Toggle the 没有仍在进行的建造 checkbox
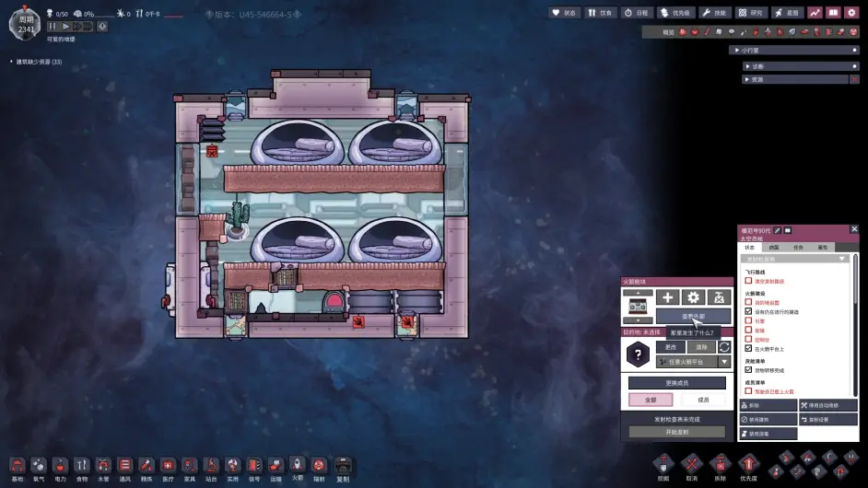Screen dimensions: 868x488 coord(748,311)
